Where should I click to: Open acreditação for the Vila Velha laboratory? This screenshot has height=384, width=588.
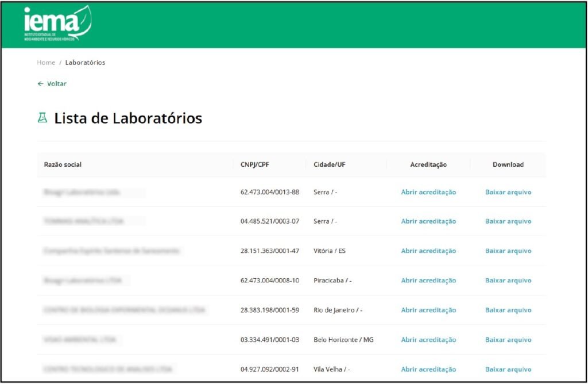point(428,370)
